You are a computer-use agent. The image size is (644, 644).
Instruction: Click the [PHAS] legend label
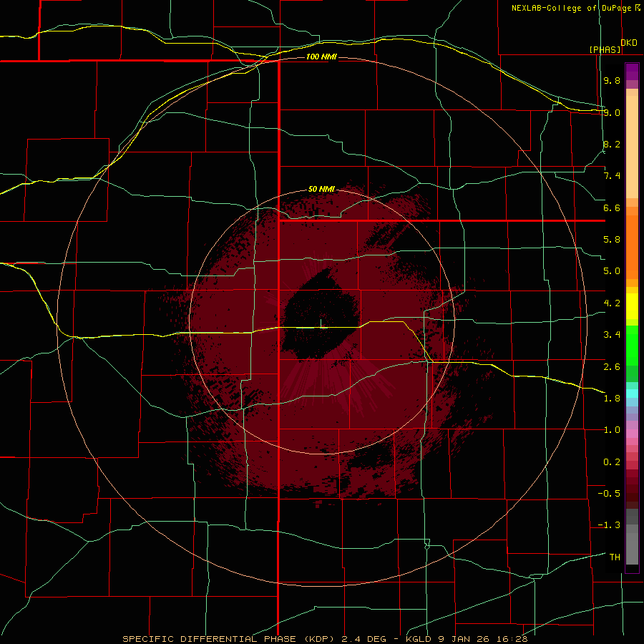click(605, 49)
